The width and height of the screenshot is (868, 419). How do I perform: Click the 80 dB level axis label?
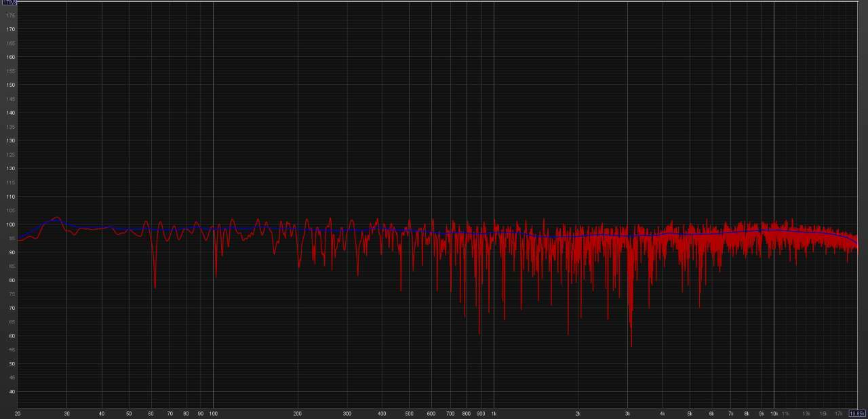click(12, 280)
